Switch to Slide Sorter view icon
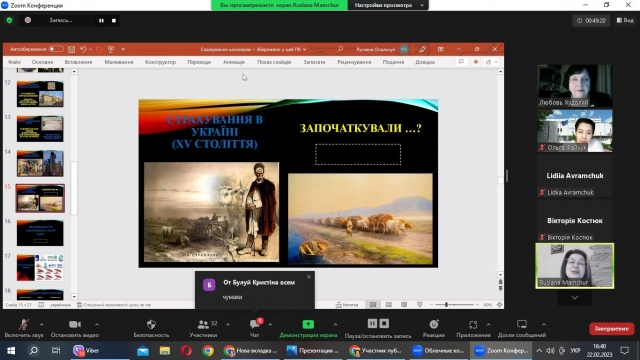This screenshot has height=360, width=640. pos(389,305)
